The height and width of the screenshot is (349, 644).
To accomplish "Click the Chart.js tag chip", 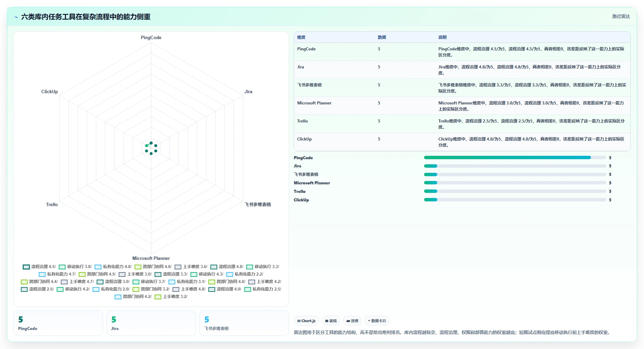I will tap(306, 321).
